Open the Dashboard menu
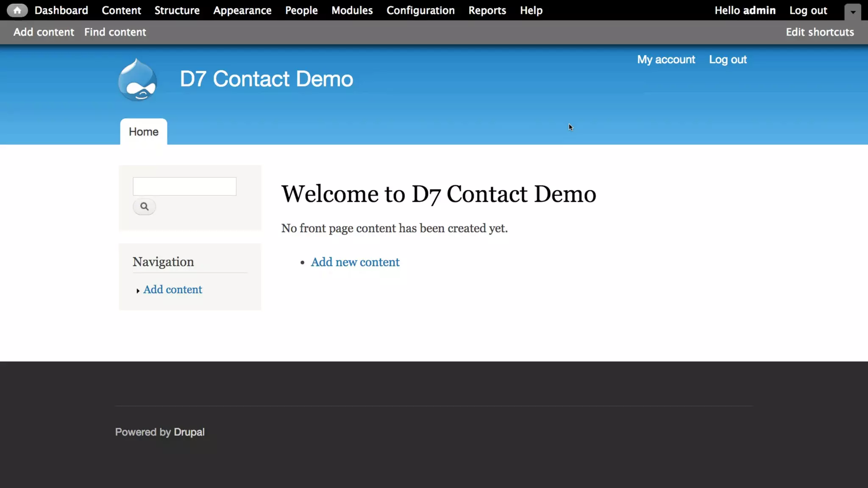 click(61, 11)
